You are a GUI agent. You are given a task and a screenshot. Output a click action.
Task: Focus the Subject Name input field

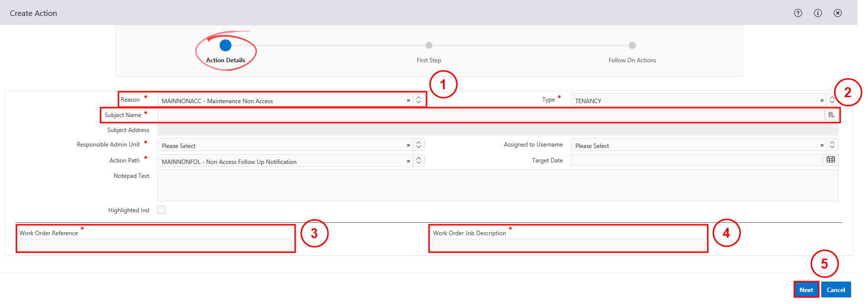coord(491,115)
